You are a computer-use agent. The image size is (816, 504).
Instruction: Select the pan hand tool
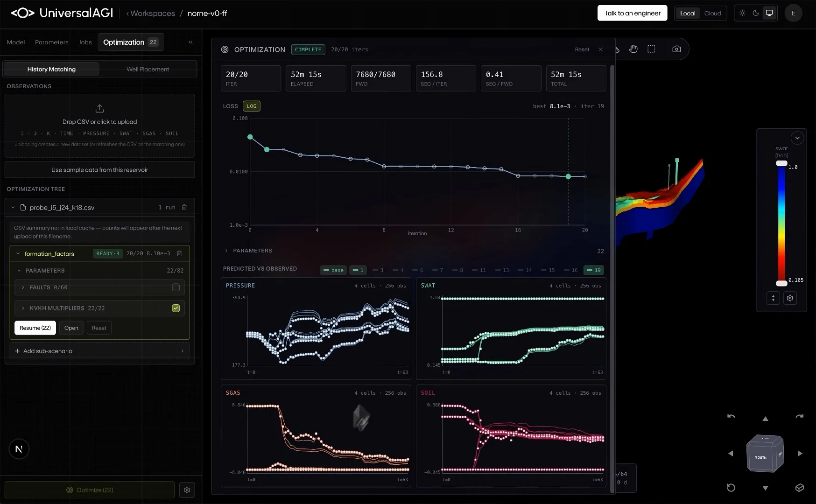(633, 49)
